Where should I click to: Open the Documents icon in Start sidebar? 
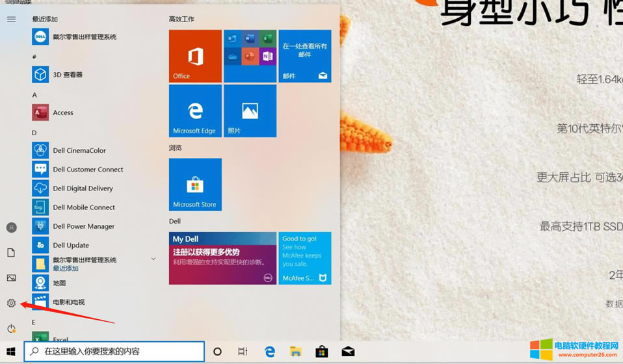point(11,253)
